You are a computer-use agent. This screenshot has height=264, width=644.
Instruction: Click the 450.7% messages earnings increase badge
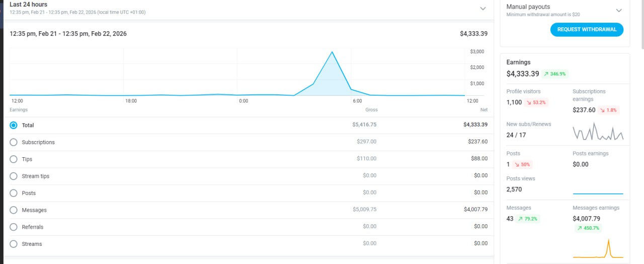coord(588,228)
